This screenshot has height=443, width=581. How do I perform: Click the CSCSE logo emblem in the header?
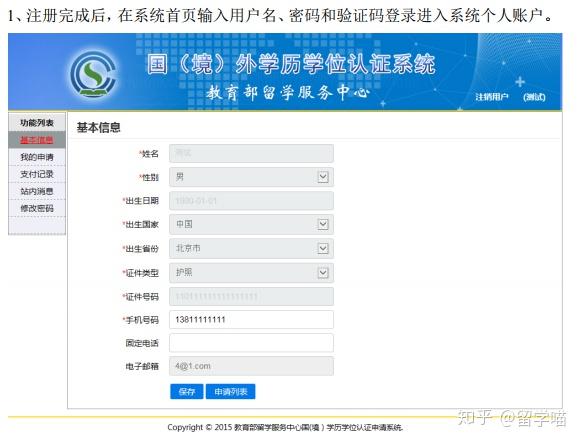pos(93,74)
